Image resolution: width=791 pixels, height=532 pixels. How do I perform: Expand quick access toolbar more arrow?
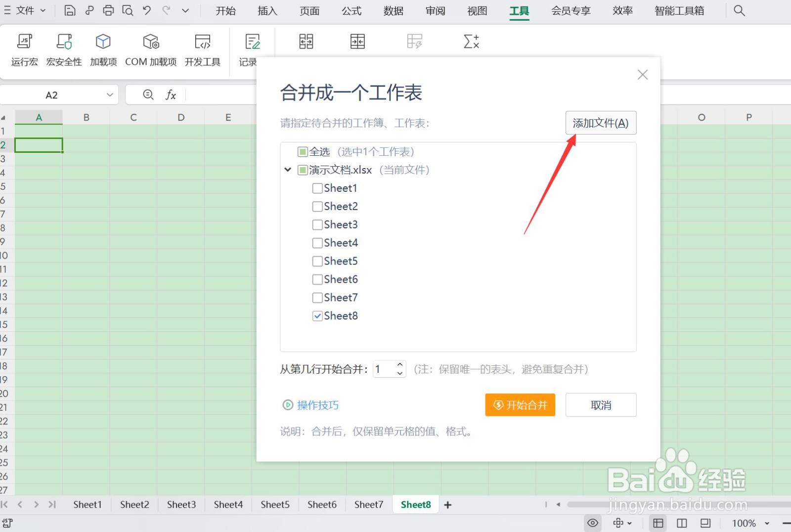(x=185, y=10)
